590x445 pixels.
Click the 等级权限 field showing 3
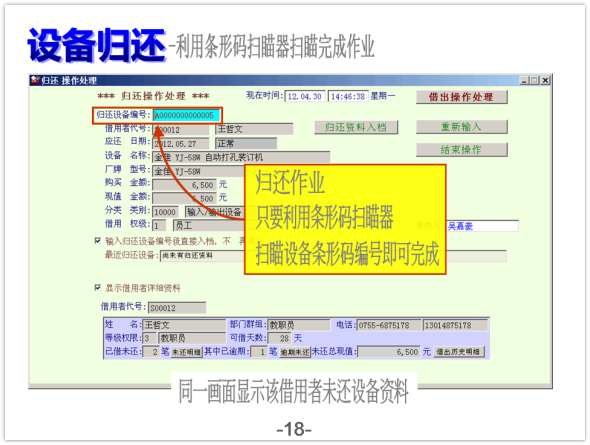[x=149, y=338]
